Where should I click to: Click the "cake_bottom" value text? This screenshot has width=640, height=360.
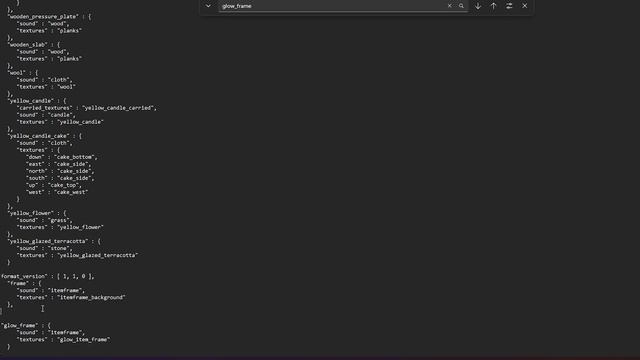[x=75, y=157]
